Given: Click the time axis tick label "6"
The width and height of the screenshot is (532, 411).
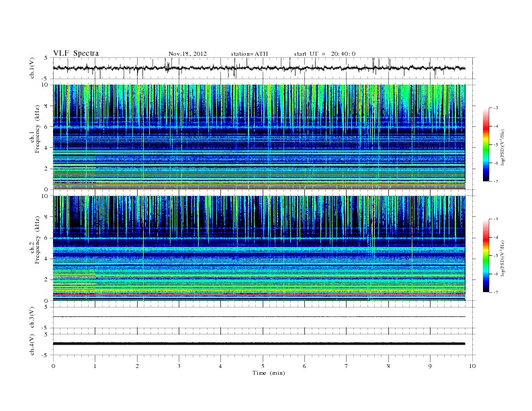Looking at the screenshot, I should pos(304,366).
